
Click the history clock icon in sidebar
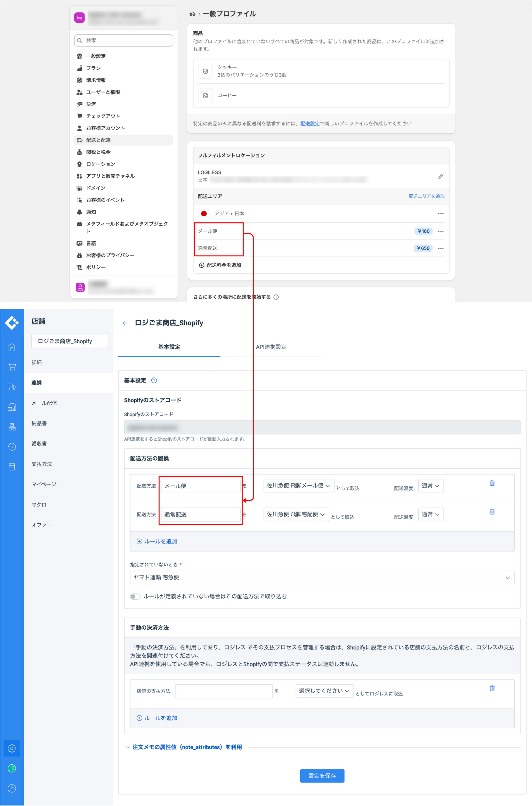(x=12, y=447)
